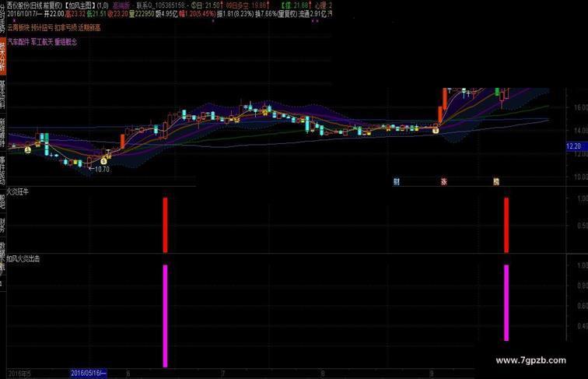Click month 9 on the time axis
Screen dimensions: 588x379
pyautogui.click(x=431, y=374)
